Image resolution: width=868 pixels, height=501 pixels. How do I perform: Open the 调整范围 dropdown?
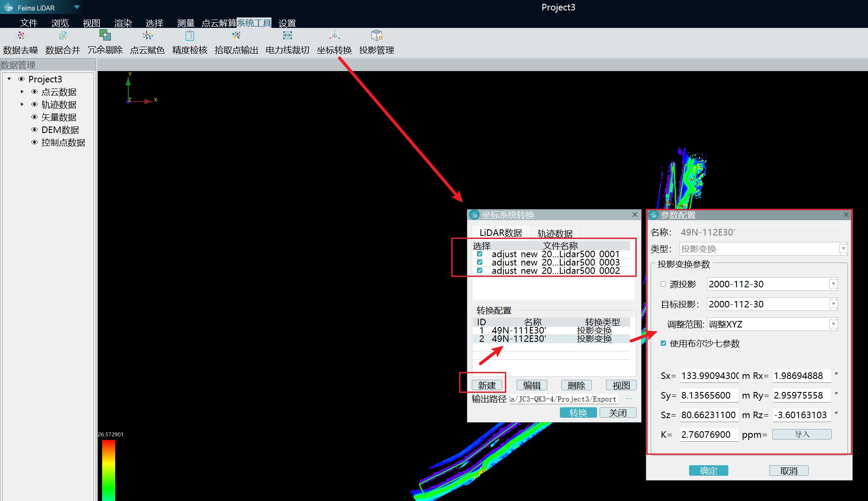tap(833, 324)
